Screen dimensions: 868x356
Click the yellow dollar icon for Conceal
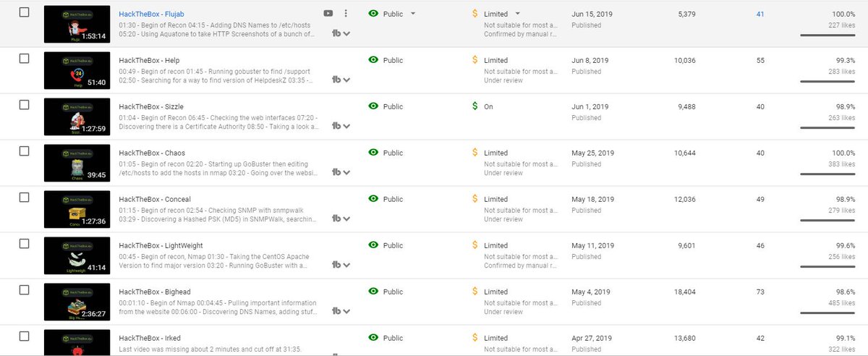click(475, 199)
